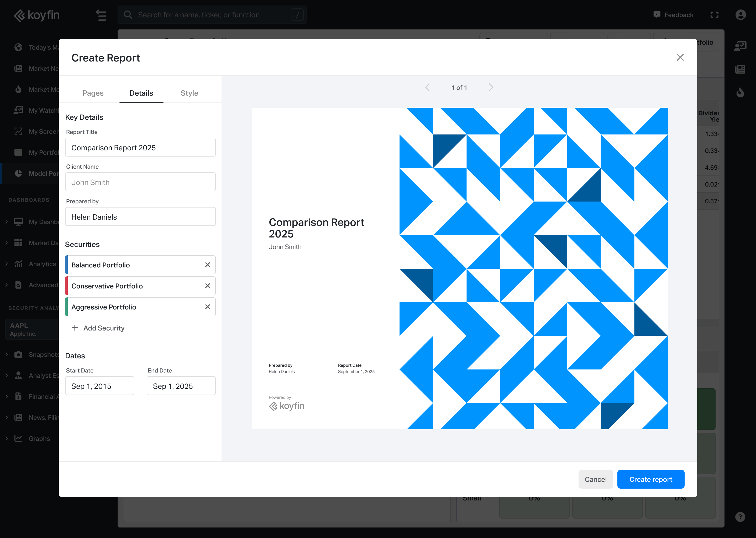
Task: Click the Create report button
Action: click(650, 479)
